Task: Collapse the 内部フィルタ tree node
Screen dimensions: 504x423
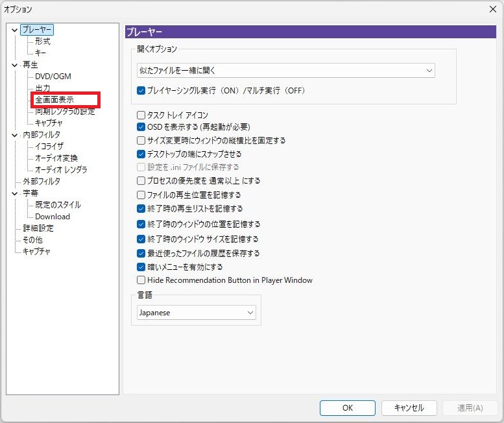Action: pos(15,135)
